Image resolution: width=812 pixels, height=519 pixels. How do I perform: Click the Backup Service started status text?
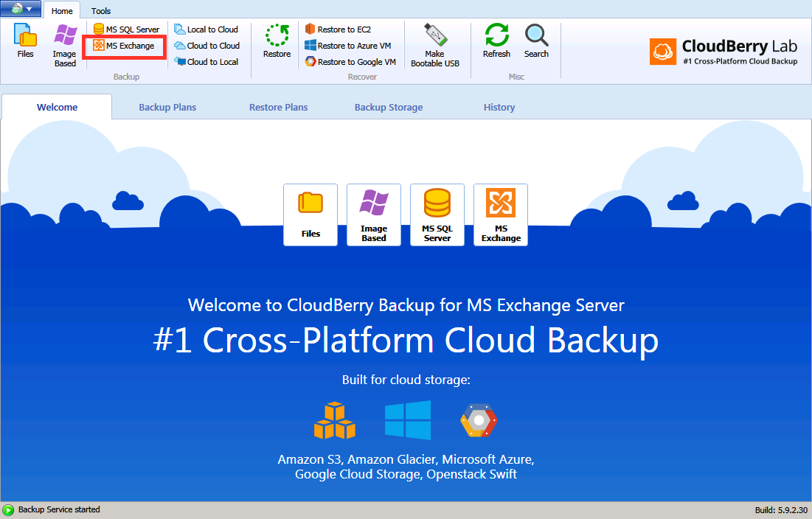tap(59, 509)
